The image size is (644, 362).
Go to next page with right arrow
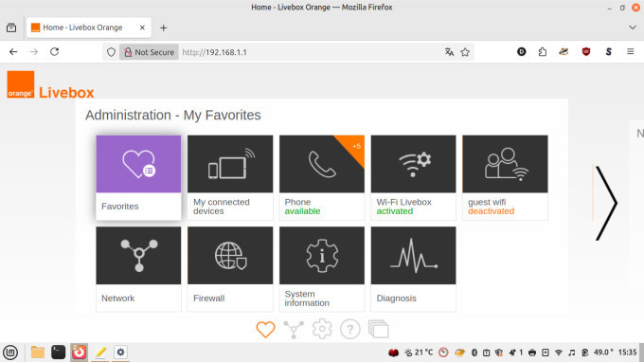coord(606,203)
